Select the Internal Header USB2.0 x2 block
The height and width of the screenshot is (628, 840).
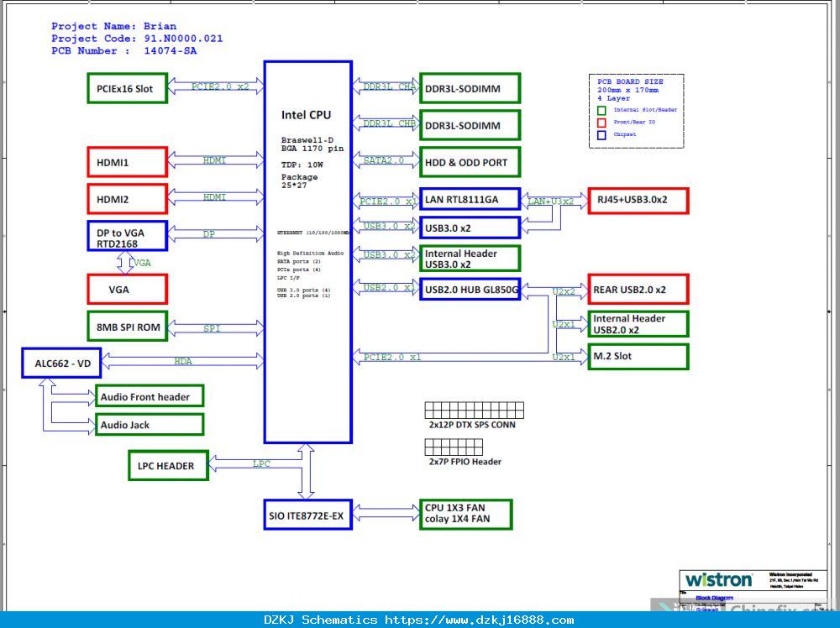click(638, 324)
